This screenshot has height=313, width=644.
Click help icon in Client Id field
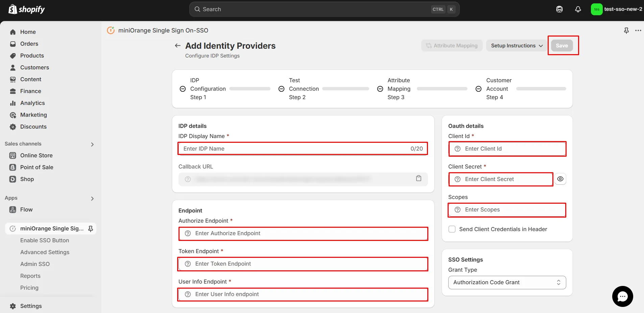[x=458, y=149]
